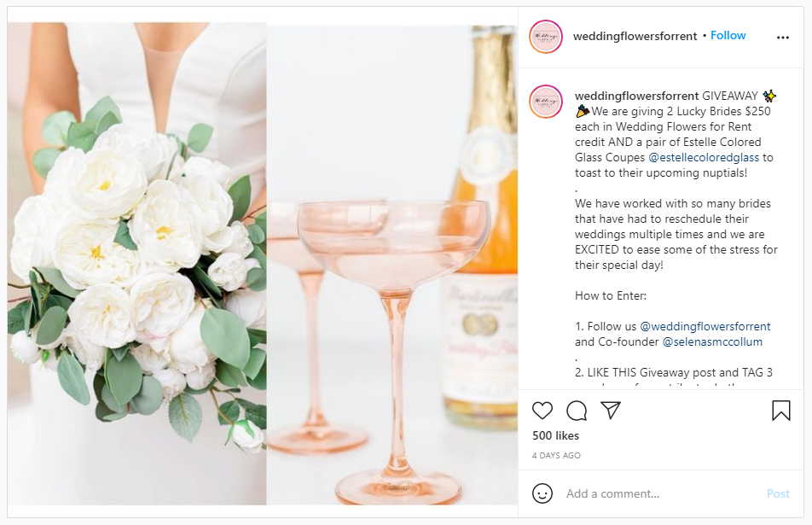Click the Add a comment field
Screen dimensions: 812x525
point(663,493)
